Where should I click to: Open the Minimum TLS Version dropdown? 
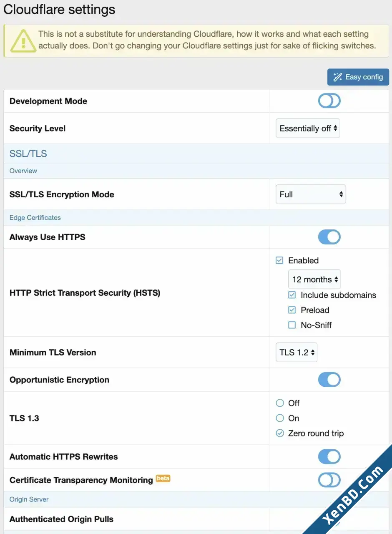(297, 353)
